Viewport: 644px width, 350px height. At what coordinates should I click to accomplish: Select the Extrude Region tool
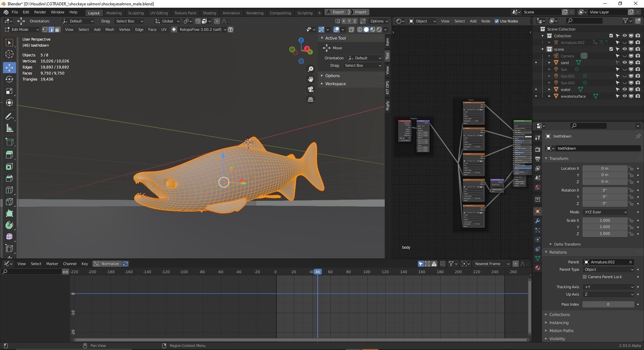tap(9, 155)
